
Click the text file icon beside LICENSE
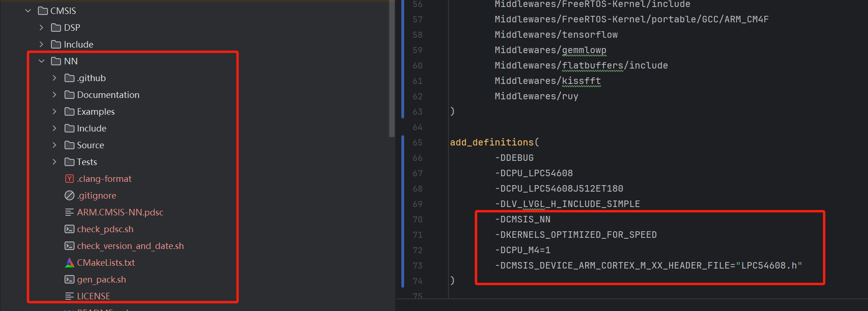click(70, 297)
